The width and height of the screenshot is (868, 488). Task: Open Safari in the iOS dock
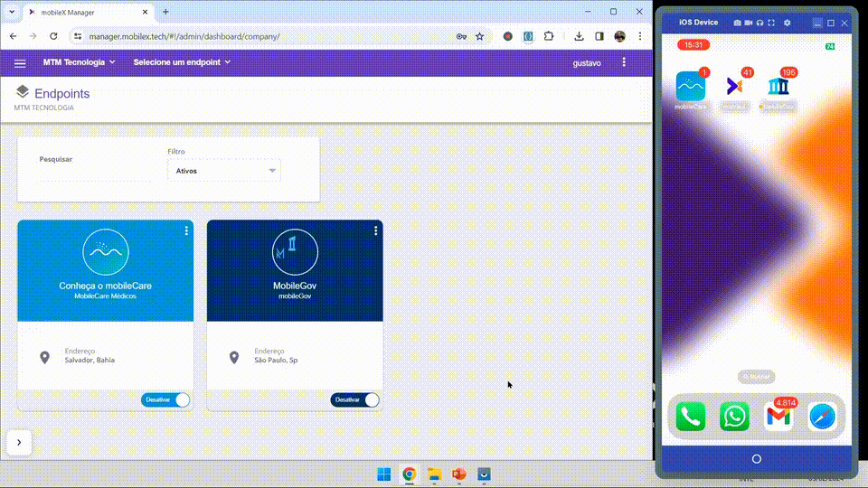pos(822,416)
